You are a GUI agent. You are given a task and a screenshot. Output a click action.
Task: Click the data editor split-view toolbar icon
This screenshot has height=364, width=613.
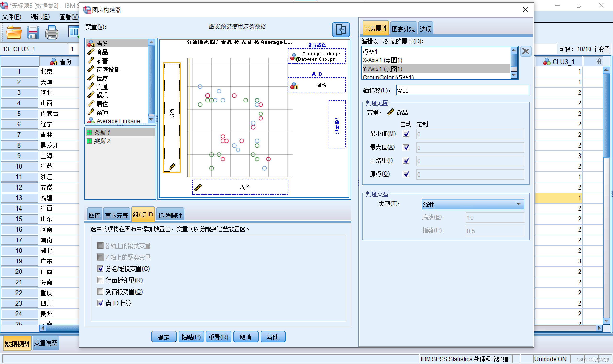74,32
